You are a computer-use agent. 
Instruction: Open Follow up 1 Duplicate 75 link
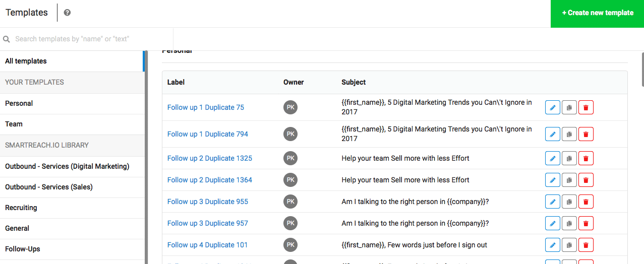click(206, 107)
